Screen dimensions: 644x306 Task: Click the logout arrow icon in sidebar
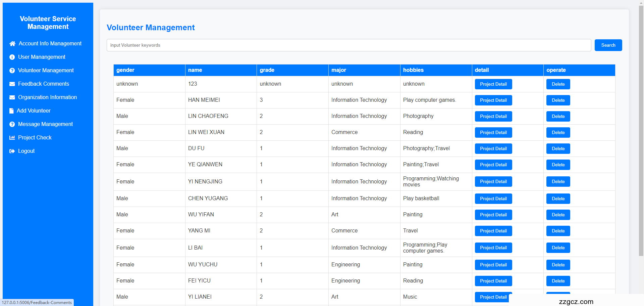12,151
